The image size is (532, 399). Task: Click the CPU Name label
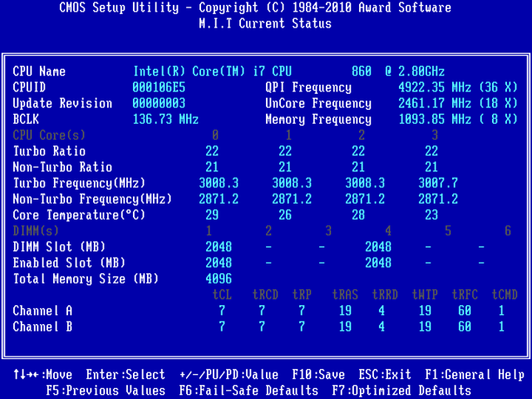coord(39,71)
